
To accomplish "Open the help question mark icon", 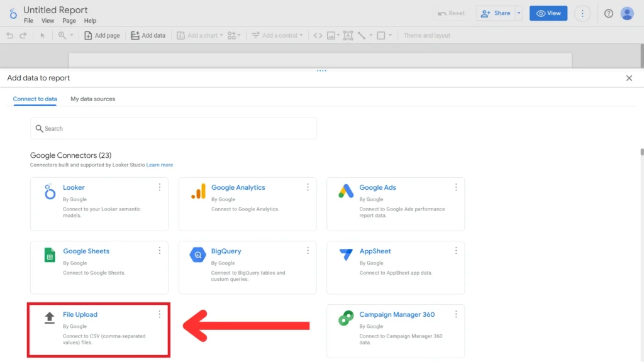I will click(x=608, y=13).
